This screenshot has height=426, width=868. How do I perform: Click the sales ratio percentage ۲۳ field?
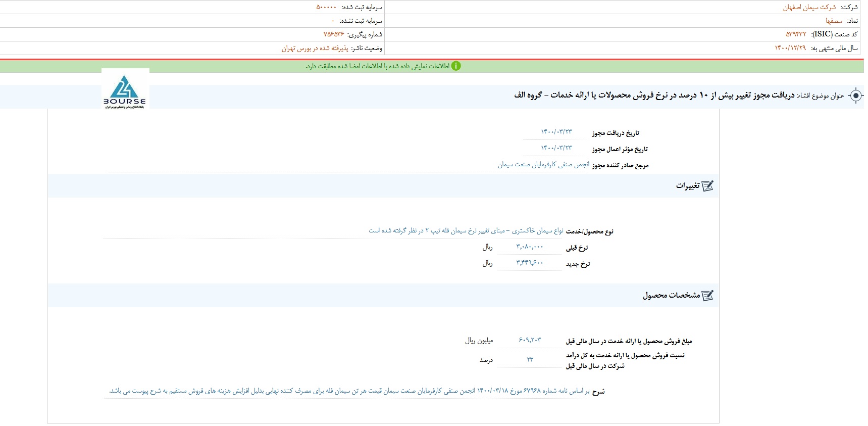coord(530,359)
